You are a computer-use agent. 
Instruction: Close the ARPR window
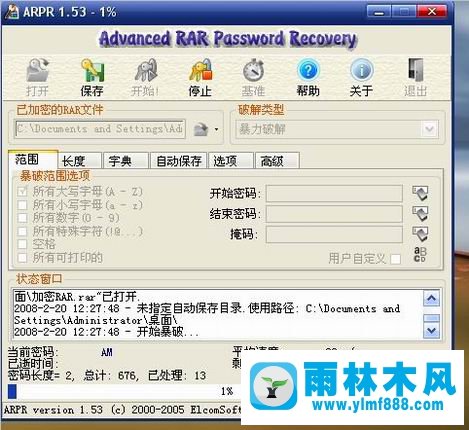pyautogui.click(x=432, y=12)
